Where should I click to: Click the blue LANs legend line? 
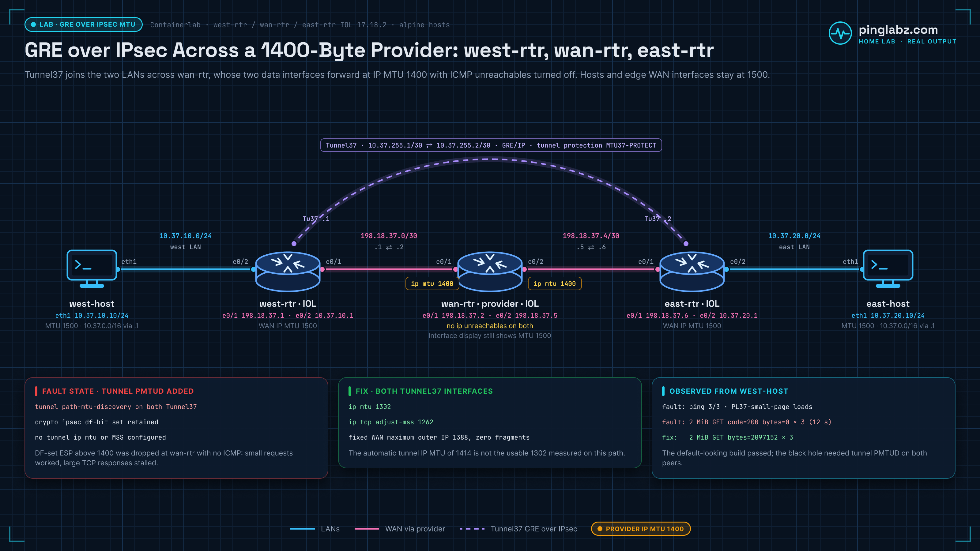tap(303, 529)
